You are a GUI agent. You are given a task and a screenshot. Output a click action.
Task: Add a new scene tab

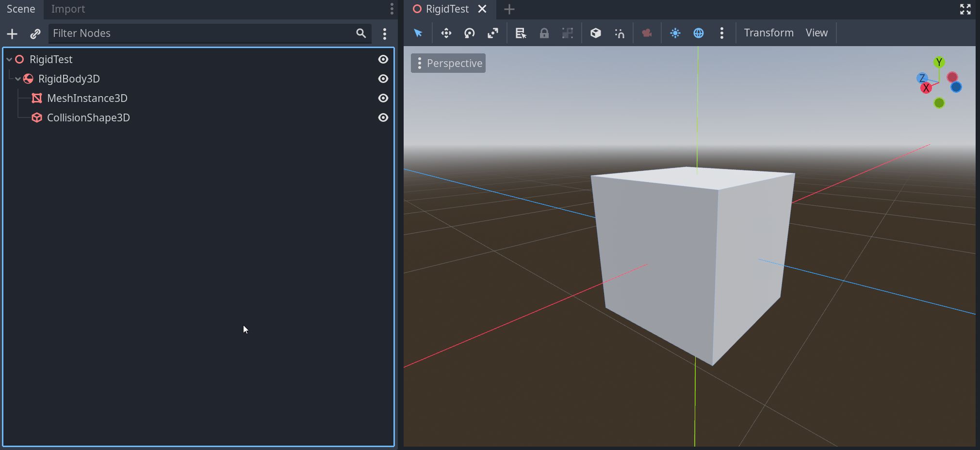[x=509, y=9]
